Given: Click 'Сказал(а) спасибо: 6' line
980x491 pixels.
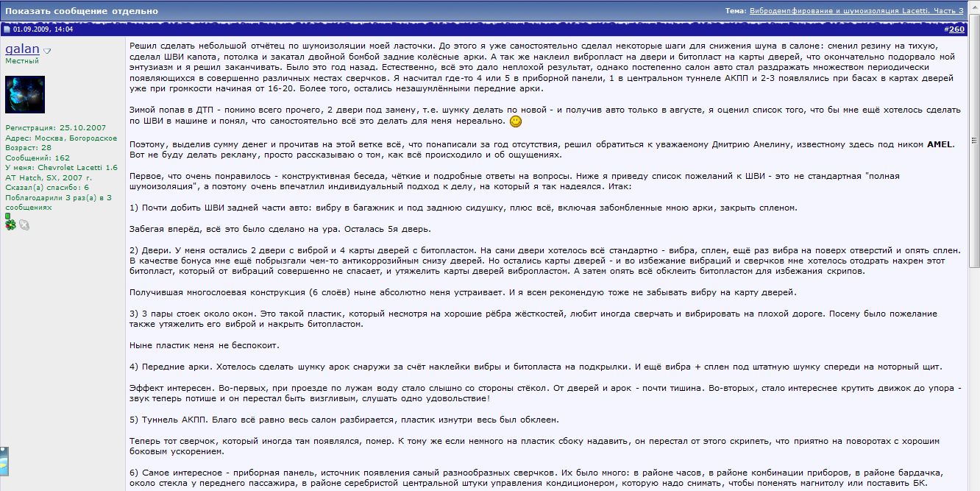Looking at the screenshot, I should [47, 187].
